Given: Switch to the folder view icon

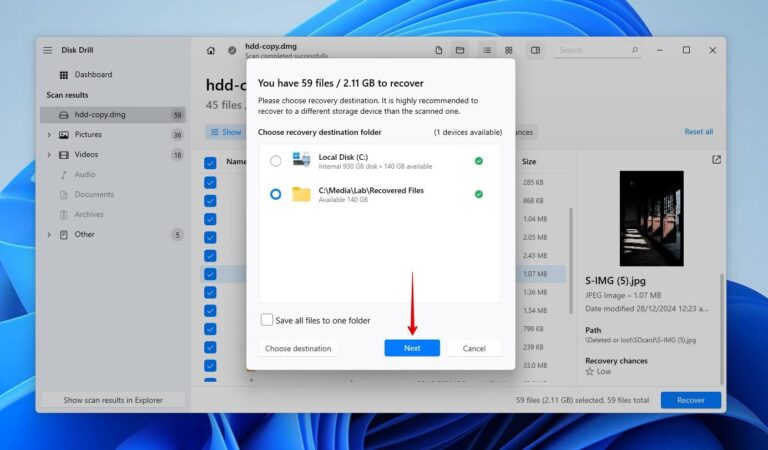Looking at the screenshot, I should 460,50.
